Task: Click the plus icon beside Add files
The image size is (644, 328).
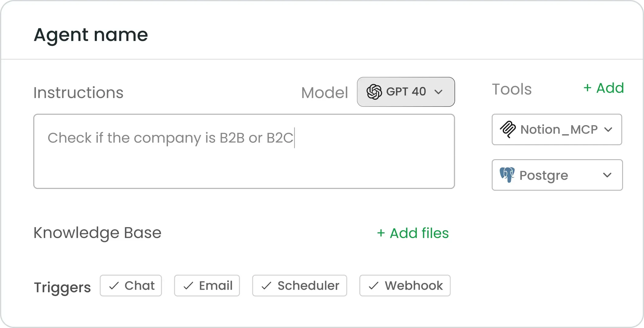Action: 381,233
